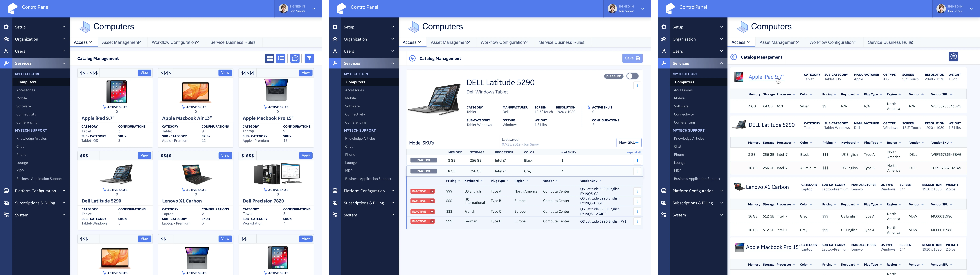Open the Jon Snow account dropdown on the catalog cards screen
Image resolution: width=980 pixels, height=275 pixels.
(x=314, y=9)
